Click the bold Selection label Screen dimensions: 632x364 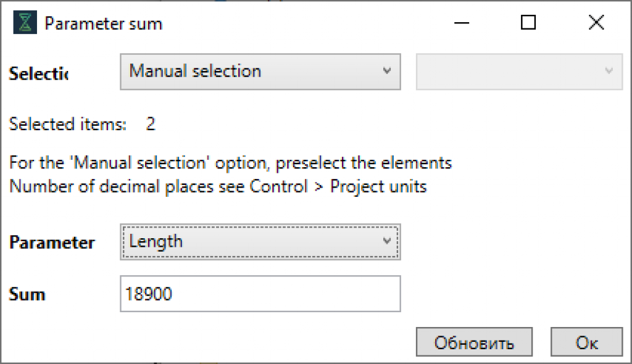39,74
